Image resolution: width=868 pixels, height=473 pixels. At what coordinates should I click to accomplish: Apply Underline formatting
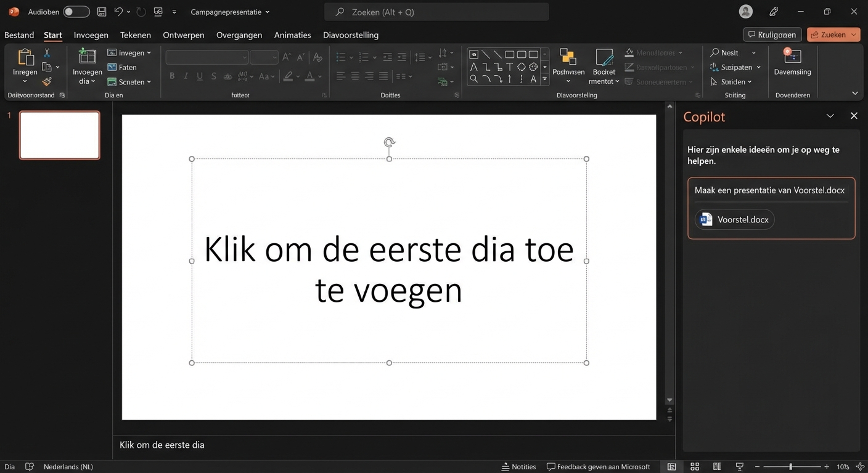199,76
